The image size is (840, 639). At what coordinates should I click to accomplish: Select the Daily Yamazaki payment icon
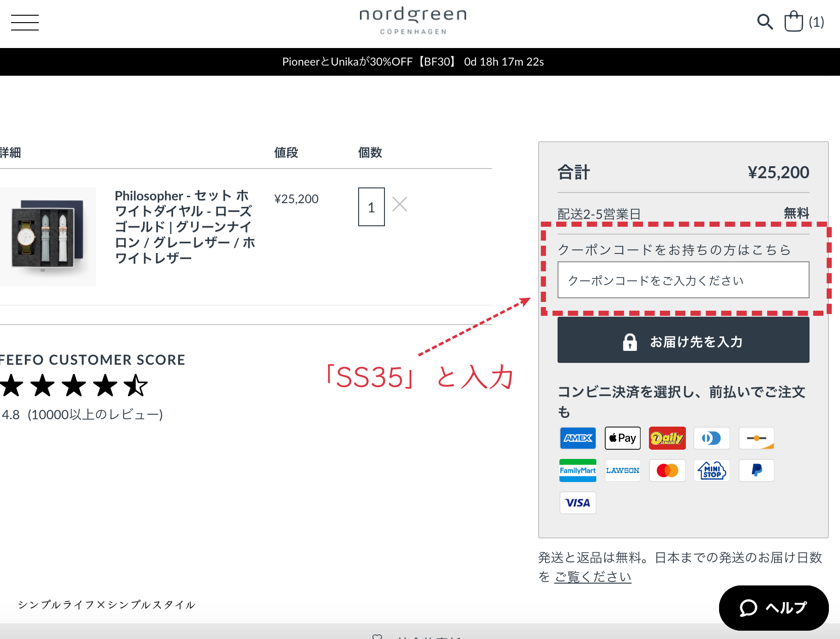click(667, 438)
